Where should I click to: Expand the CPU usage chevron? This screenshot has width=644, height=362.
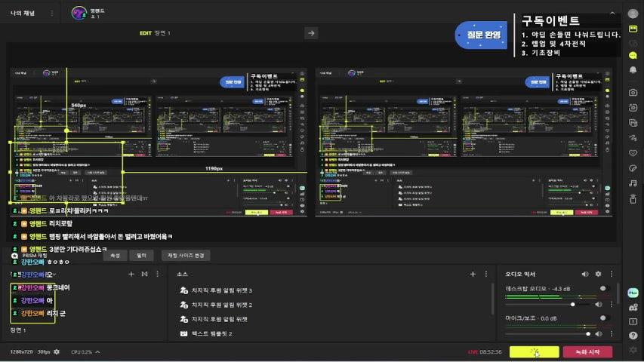97,351
